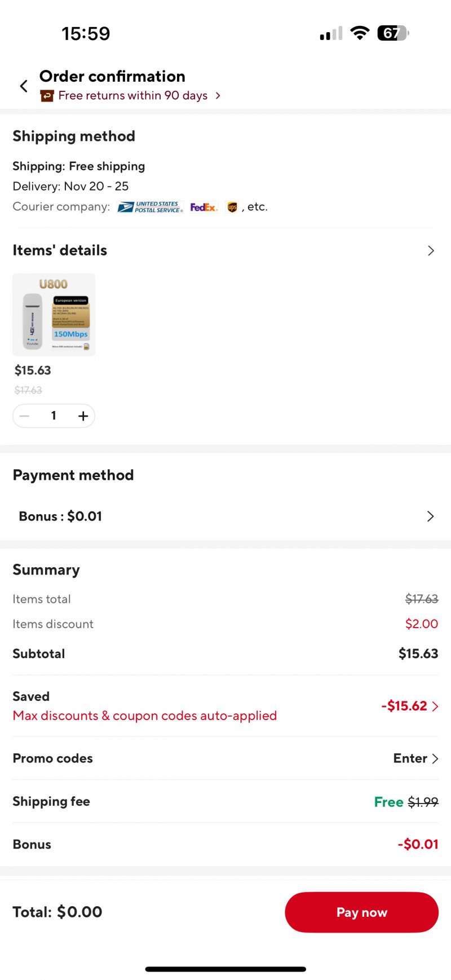Image resolution: width=451 pixels, height=980 pixels.
Task: Tap the free returns box icon
Action: [x=47, y=96]
